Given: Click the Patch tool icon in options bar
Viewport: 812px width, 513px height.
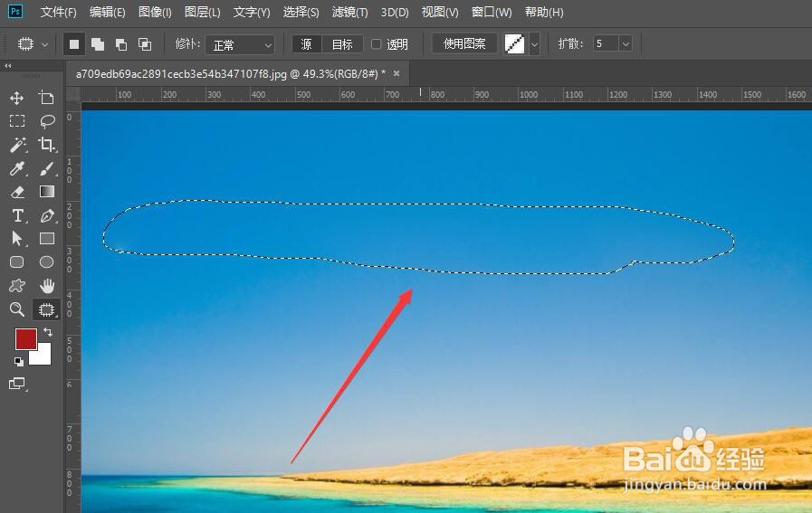Looking at the screenshot, I should (25, 44).
